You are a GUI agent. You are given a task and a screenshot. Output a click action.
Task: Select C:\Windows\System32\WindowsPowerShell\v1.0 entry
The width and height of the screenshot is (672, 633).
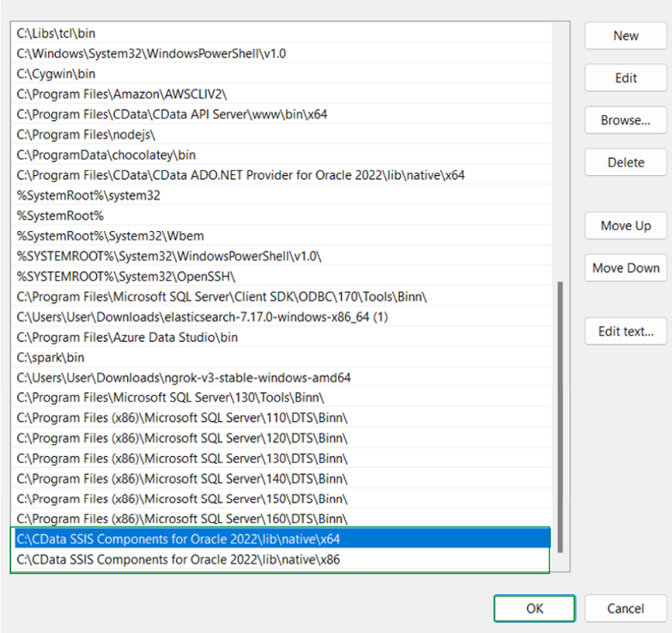tap(282, 53)
